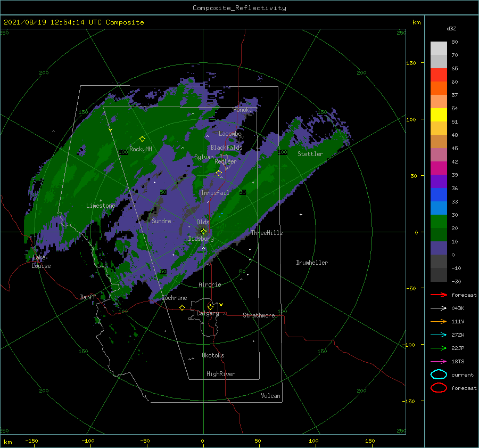Click the Ponoka town label
The height and width of the screenshot is (448, 479).
243,110
